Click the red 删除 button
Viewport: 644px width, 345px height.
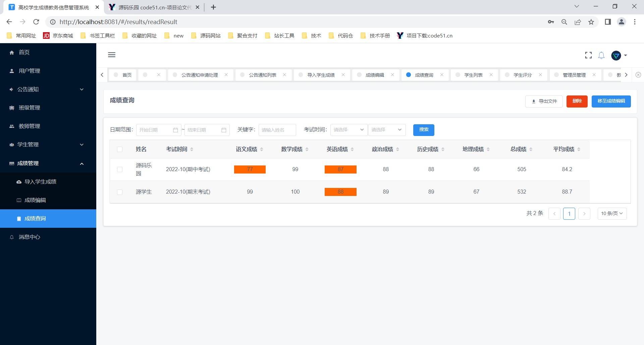tap(577, 101)
